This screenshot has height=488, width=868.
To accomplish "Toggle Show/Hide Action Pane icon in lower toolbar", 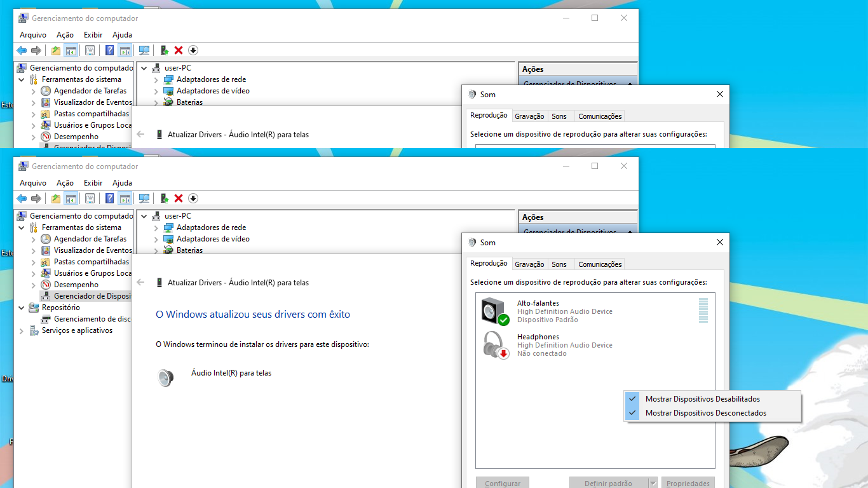I will coord(125,198).
